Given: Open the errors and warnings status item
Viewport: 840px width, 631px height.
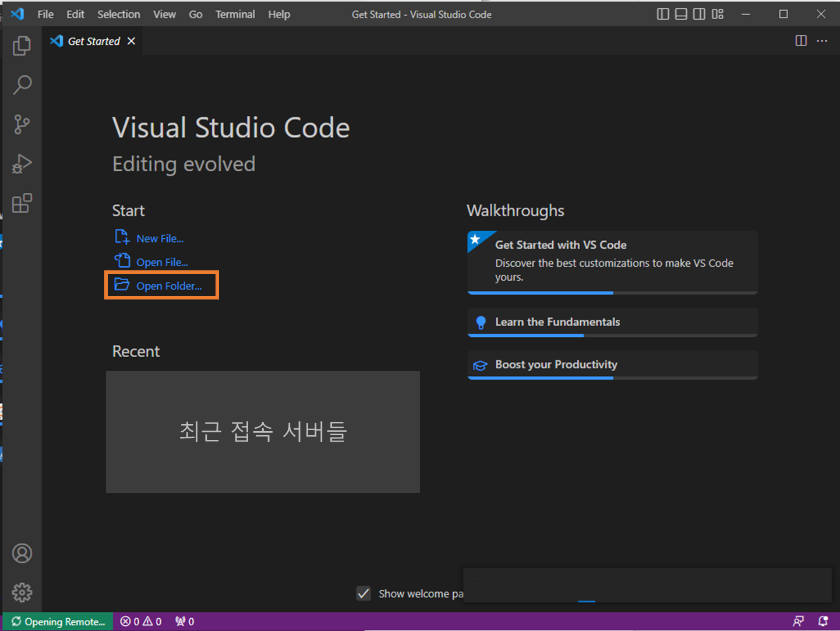Looking at the screenshot, I should [141, 622].
